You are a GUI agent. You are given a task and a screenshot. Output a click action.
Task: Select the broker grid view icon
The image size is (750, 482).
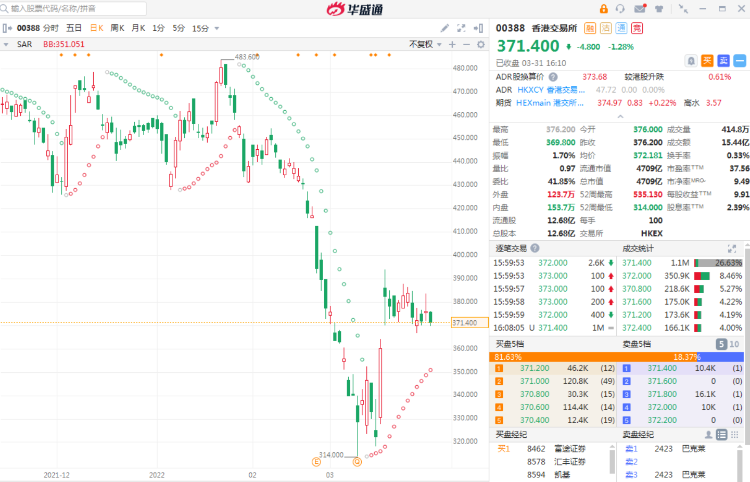click(x=735, y=435)
